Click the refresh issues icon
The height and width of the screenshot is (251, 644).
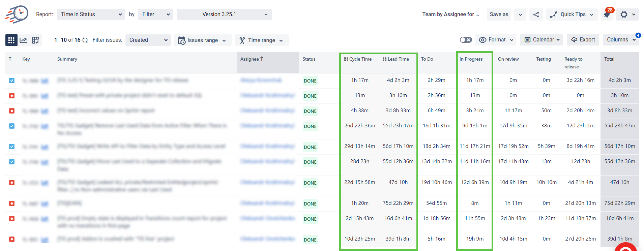85,40
